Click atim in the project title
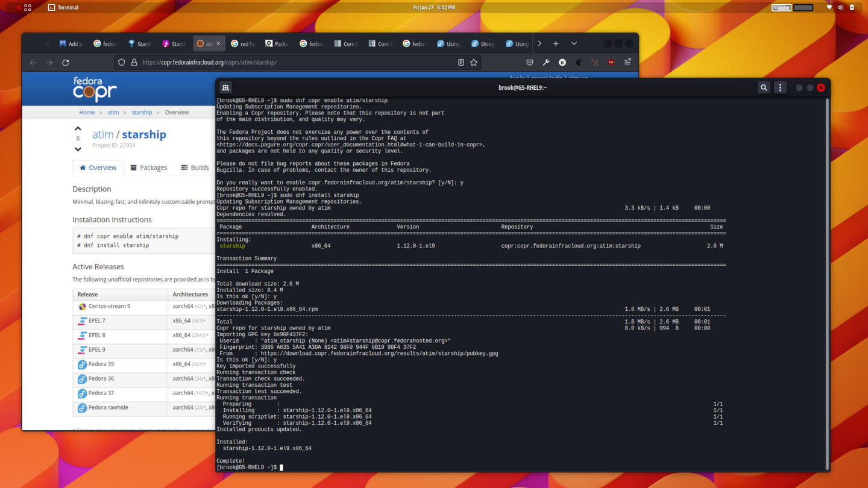 (x=102, y=134)
